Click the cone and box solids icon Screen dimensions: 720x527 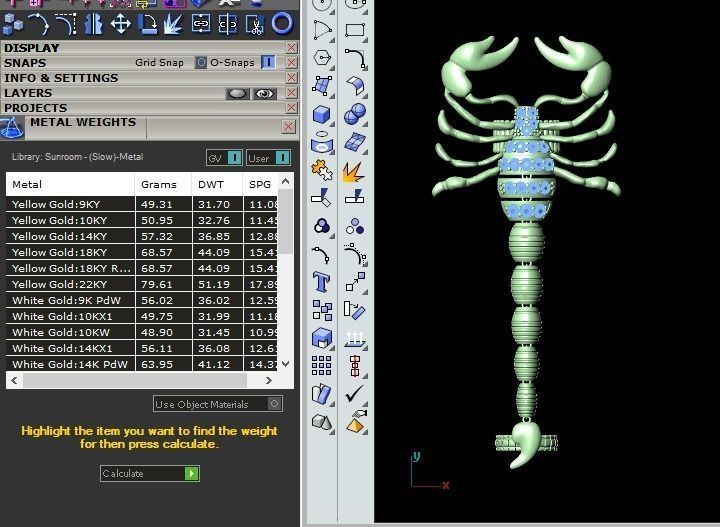point(321,422)
